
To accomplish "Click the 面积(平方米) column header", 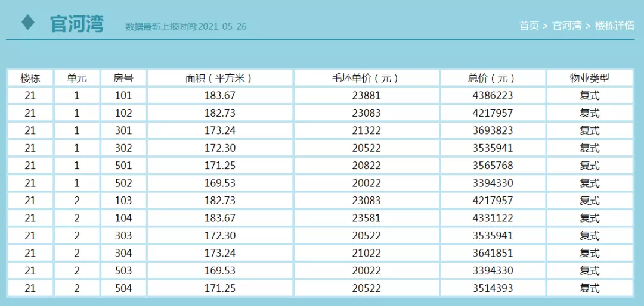I will pyautogui.click(x=220, y=78).
